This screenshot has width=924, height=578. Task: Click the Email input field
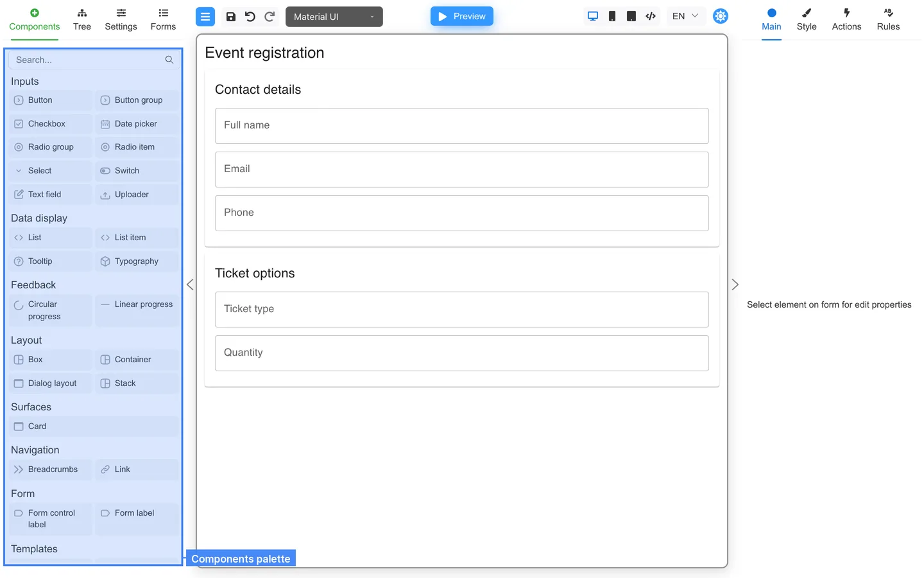pyautogui.click(x=462, y=170)
